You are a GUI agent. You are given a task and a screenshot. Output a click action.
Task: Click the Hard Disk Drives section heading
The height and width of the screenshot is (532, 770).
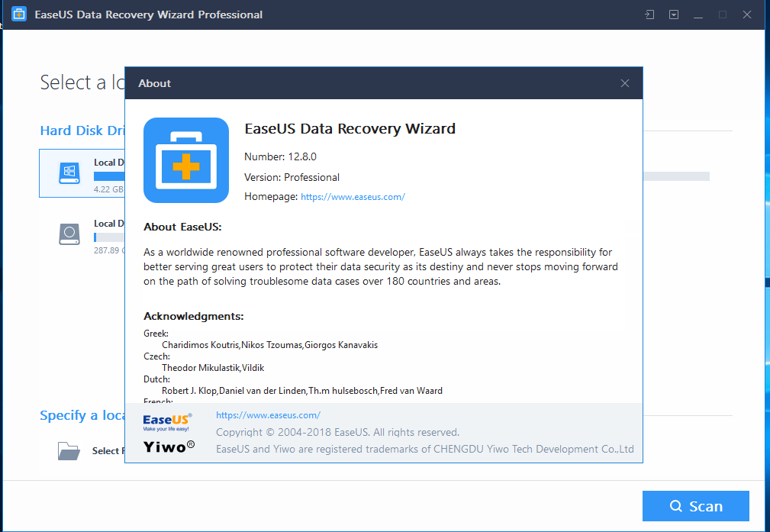point(82,131)
